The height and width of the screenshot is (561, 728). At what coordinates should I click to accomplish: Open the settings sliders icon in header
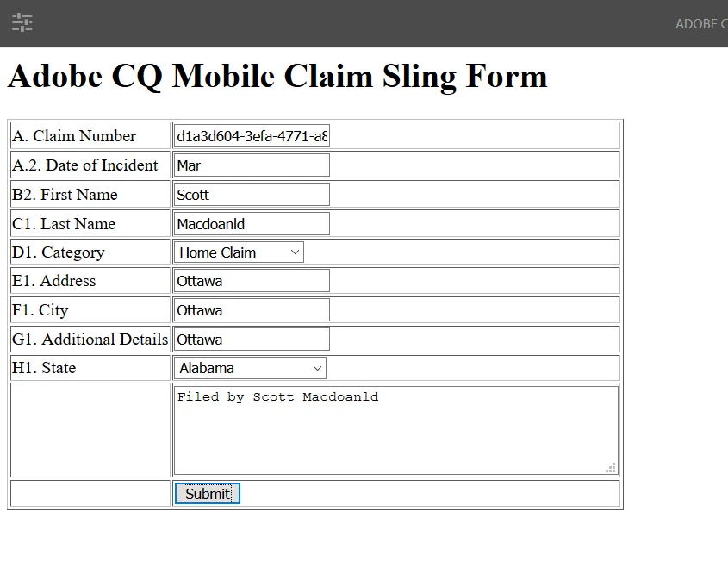click(x=22, y=22)
